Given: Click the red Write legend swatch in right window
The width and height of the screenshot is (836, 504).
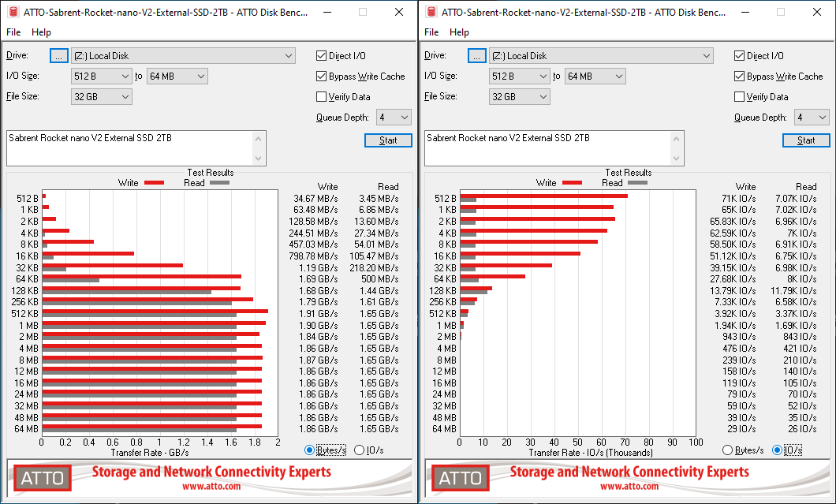Looking at the screenshot, I should (x=572, y=183).
